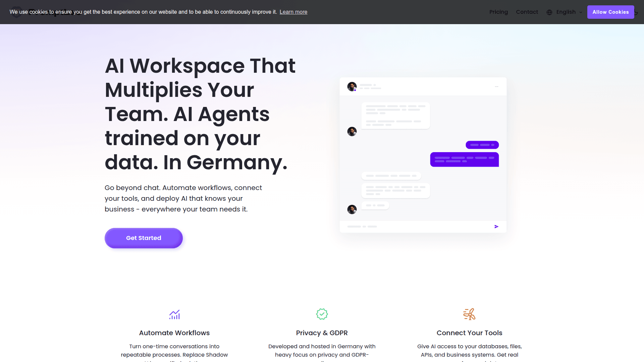644x362 pixels.
Task: Click the large purple chat message bubble
Action: [464, 160]
